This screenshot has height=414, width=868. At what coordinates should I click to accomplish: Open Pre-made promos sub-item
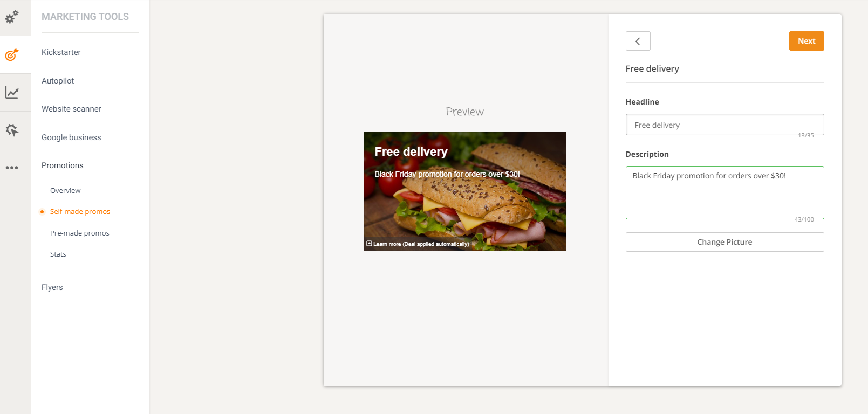pyautogui.click(x=80, y=233)
